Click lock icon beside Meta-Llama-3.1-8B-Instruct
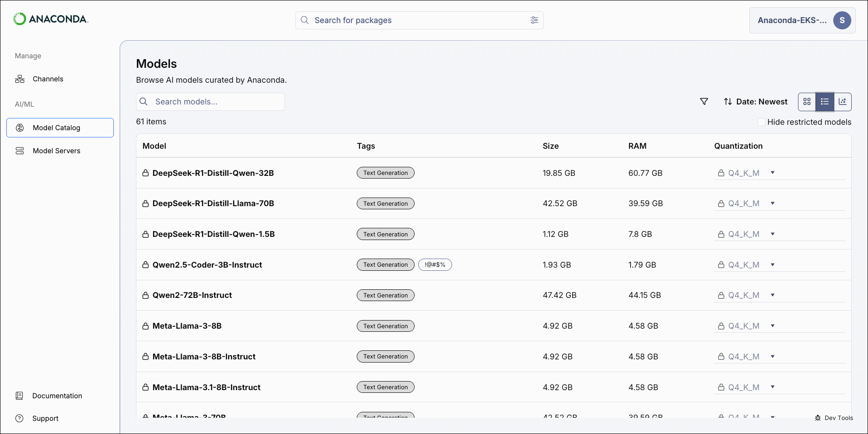This screenshot has width=868, height=434. 145,387
